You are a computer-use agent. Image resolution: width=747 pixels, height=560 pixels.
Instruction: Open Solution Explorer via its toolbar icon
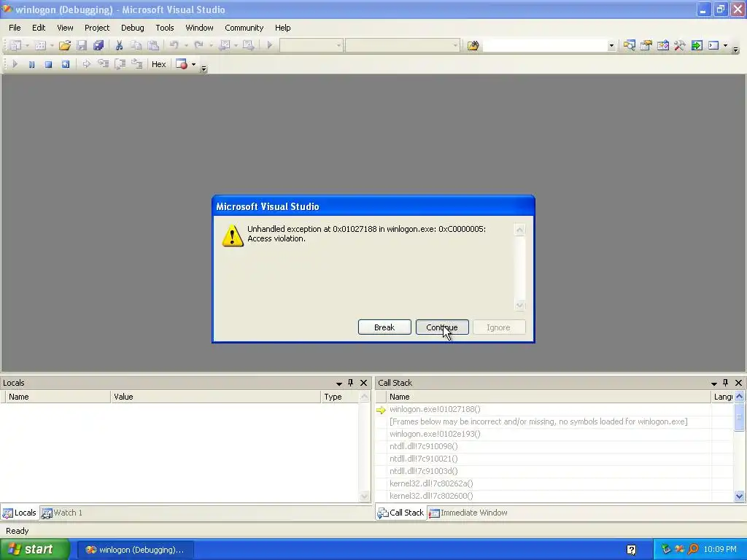pyautogui.click(x=630, y=46)
